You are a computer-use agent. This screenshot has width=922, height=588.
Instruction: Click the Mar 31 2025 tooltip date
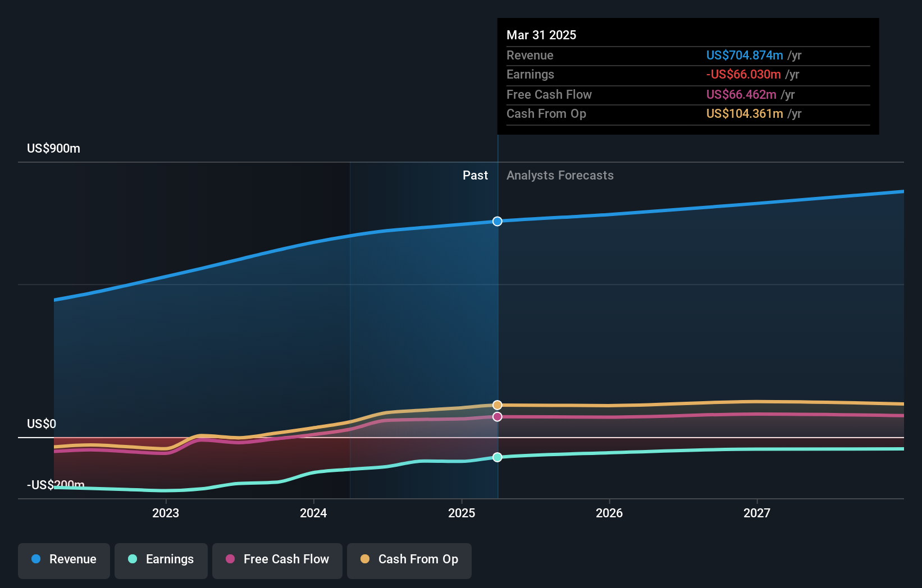[541, 35]
